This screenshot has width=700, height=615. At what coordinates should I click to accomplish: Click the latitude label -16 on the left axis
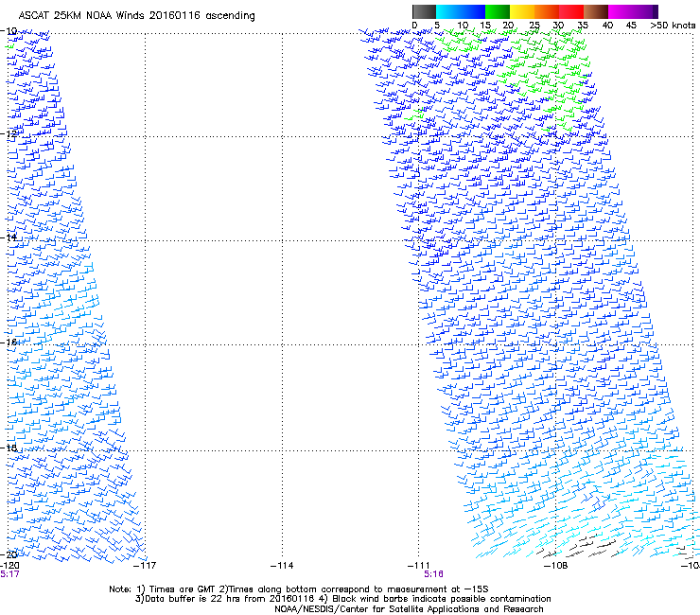click(x=9, y=342)
